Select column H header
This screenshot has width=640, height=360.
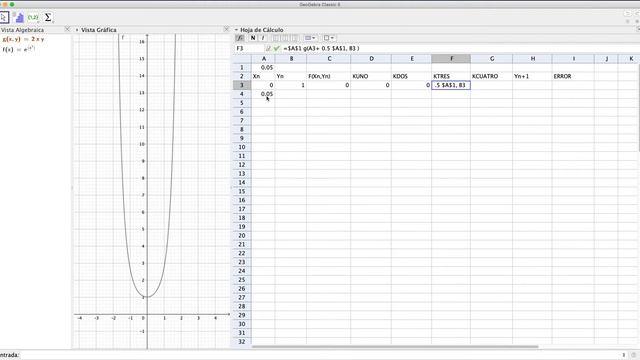533,59
